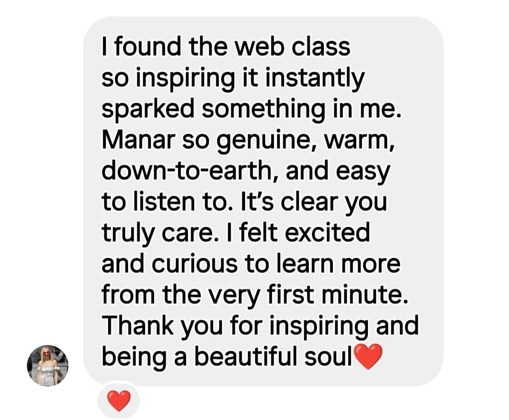The width and height of the screenshot is (509, 420).
Task: Select the phrase 'truly care.'
Action: [158, 233]
